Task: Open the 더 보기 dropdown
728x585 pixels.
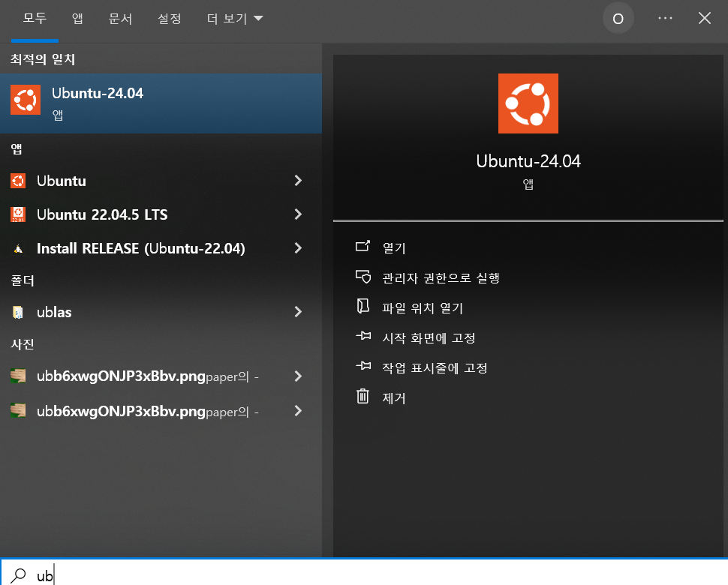Action: (235, 19)
